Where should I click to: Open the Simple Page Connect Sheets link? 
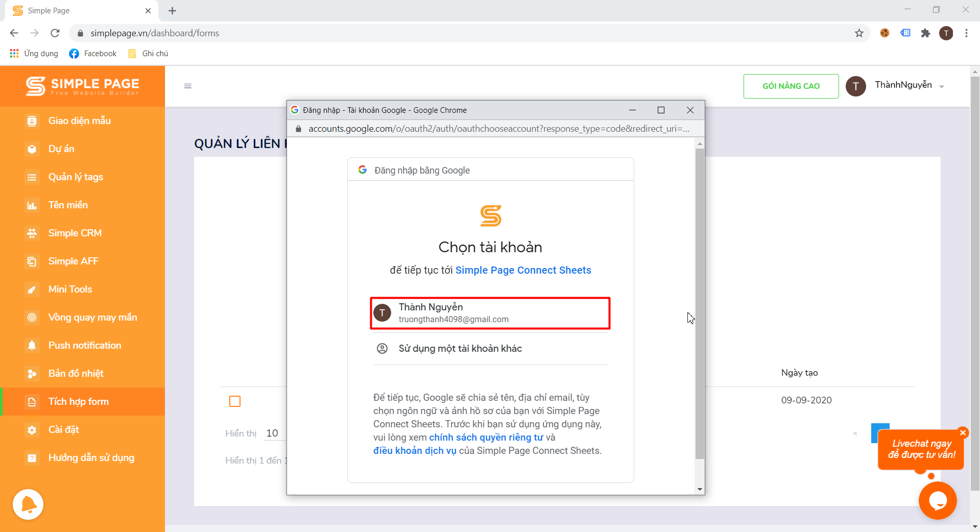[523, 270]
